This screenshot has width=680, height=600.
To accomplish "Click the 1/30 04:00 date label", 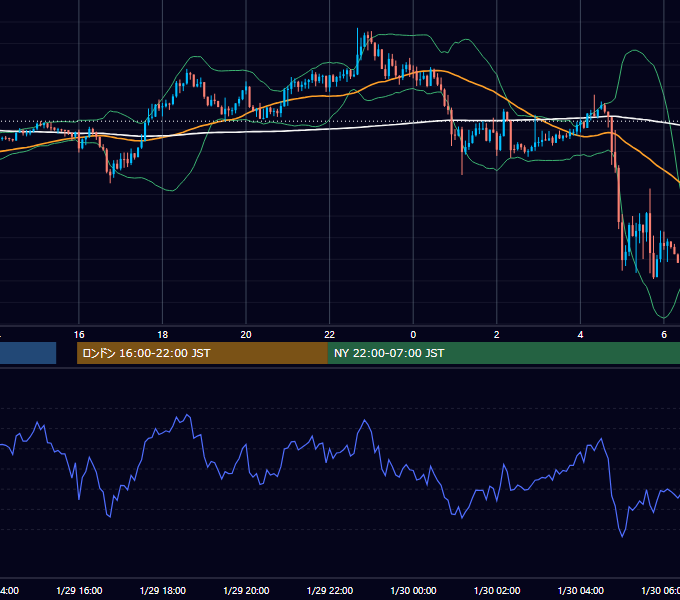I will point(581,590).
